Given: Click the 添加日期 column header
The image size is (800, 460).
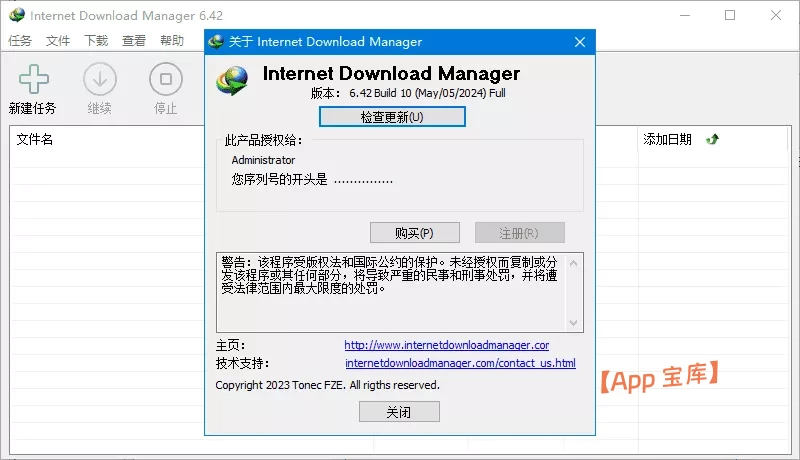Looking at the screenshot, I should pos(667,139).
